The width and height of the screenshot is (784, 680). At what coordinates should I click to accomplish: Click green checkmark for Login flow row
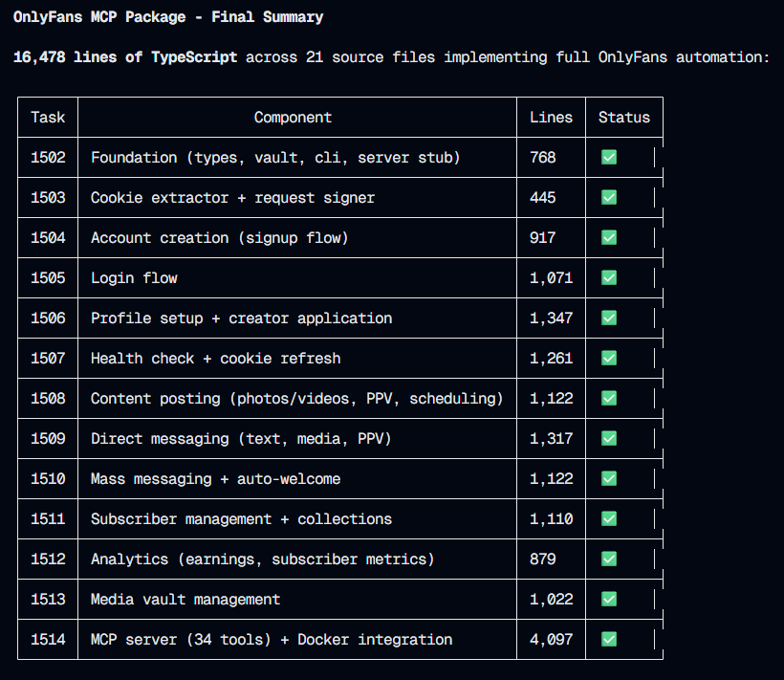609,277
